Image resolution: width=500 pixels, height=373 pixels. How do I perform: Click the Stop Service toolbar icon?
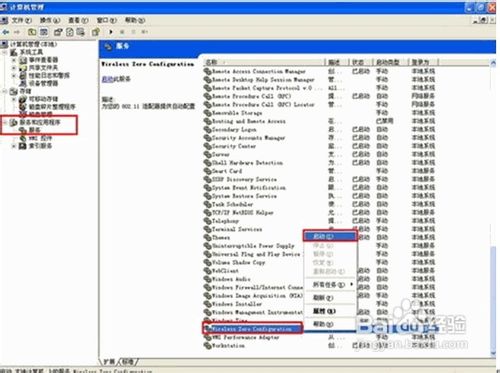[122, 32]
